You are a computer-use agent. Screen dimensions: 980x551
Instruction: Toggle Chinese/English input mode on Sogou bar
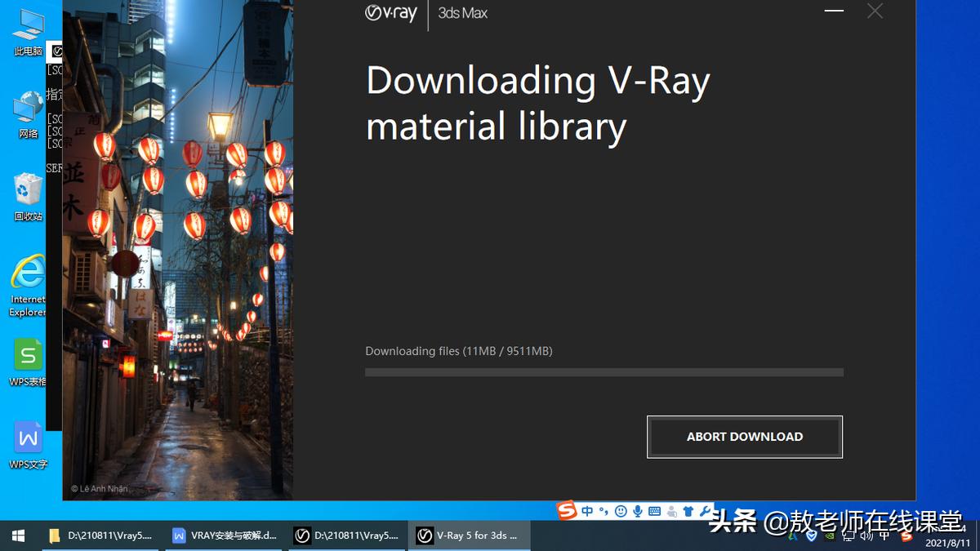point(586,511)
